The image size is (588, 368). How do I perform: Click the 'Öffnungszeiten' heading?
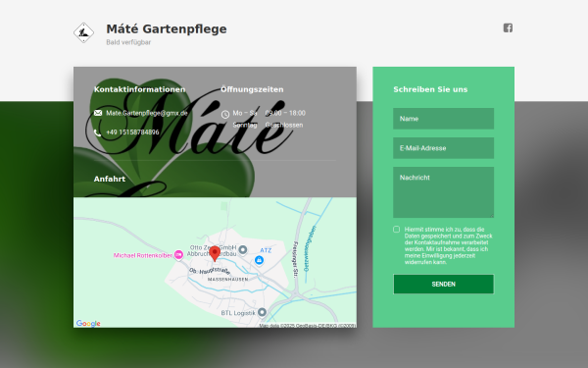[x=252, y=89]
